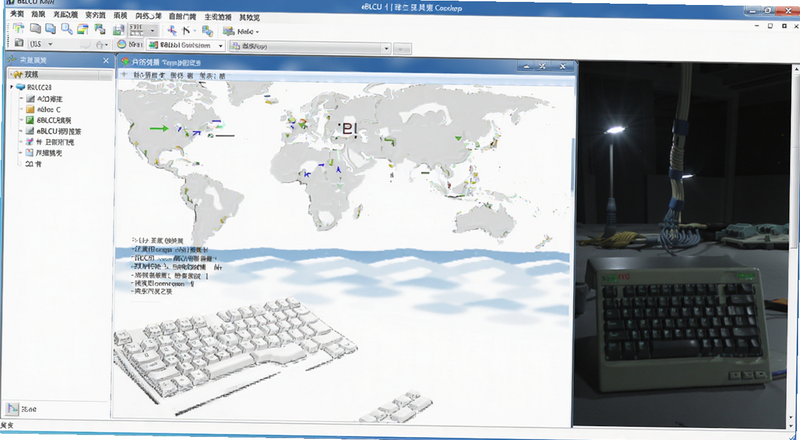
Task: Select the tree item with red blue map icon
Action: click(44, 153)
